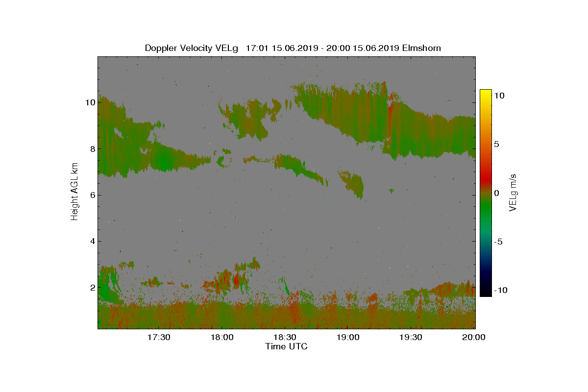This screenshot has height=392, width=588.
Task: Click the 18:00 time tick label
Action: point(221,338)
